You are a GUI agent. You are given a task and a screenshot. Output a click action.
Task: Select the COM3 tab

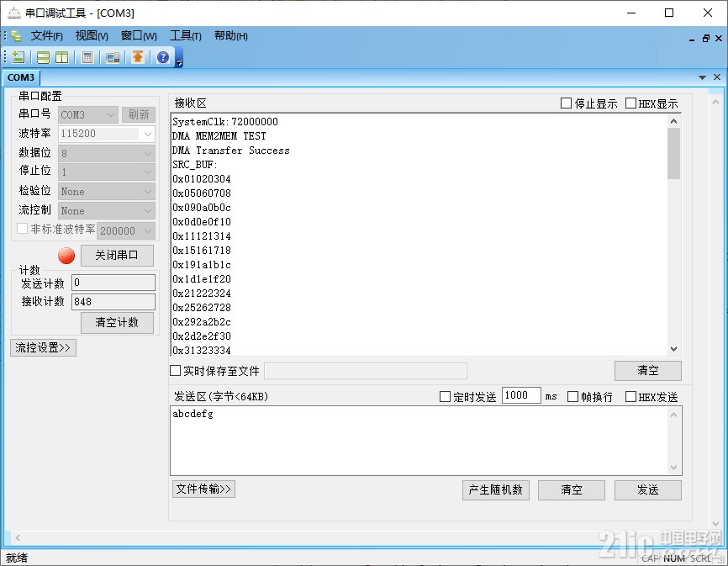(x=21, y=77)
